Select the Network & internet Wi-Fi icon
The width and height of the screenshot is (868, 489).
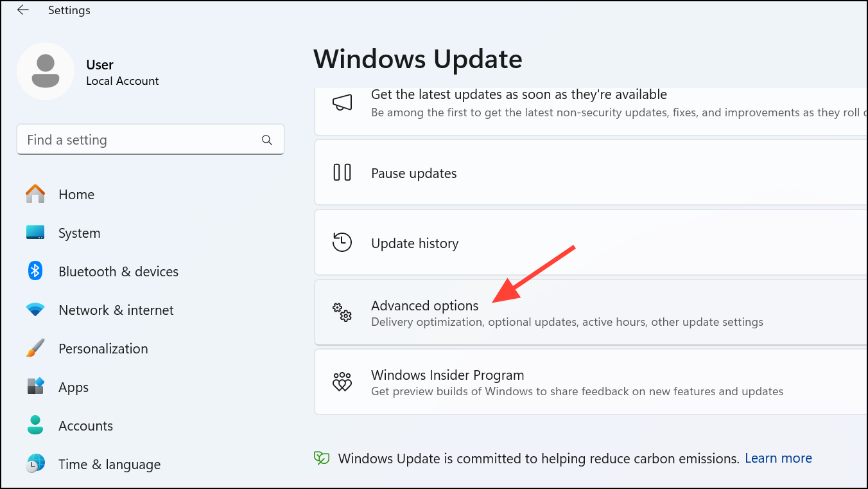point(35,310)
